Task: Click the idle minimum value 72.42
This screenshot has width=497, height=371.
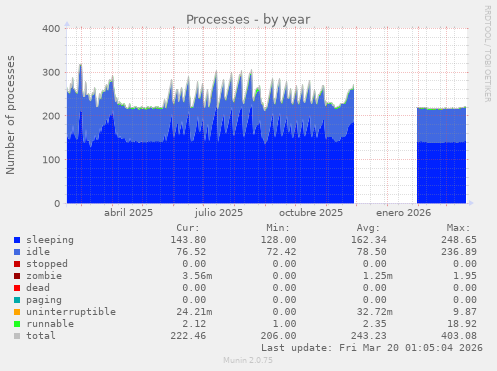Action: pyautogui.click(x=281, y=252)
